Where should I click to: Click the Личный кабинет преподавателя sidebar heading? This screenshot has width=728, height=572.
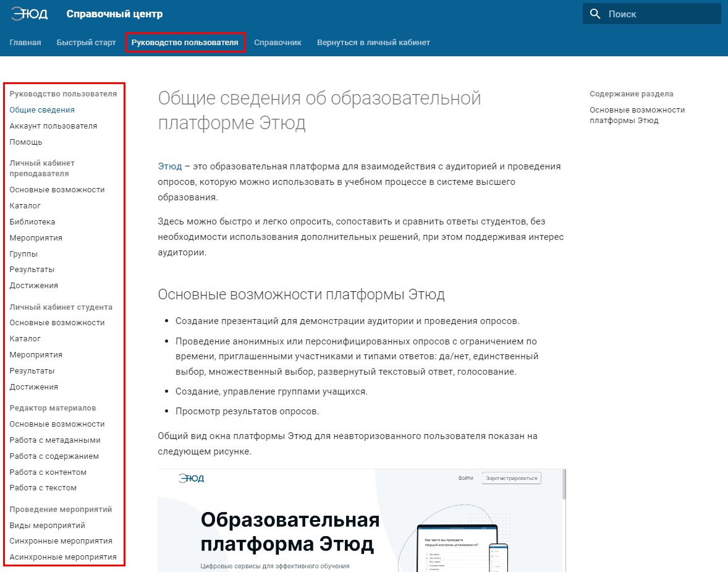pyautogui.click(x=42, y=168)
